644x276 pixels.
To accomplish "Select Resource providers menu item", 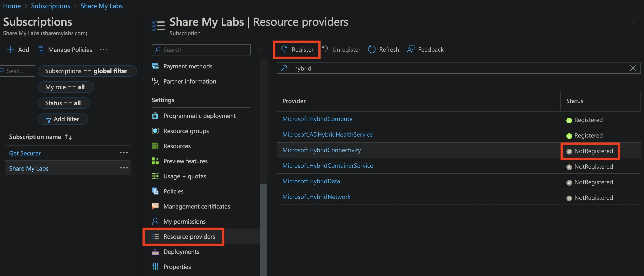I will coord(189,237).
